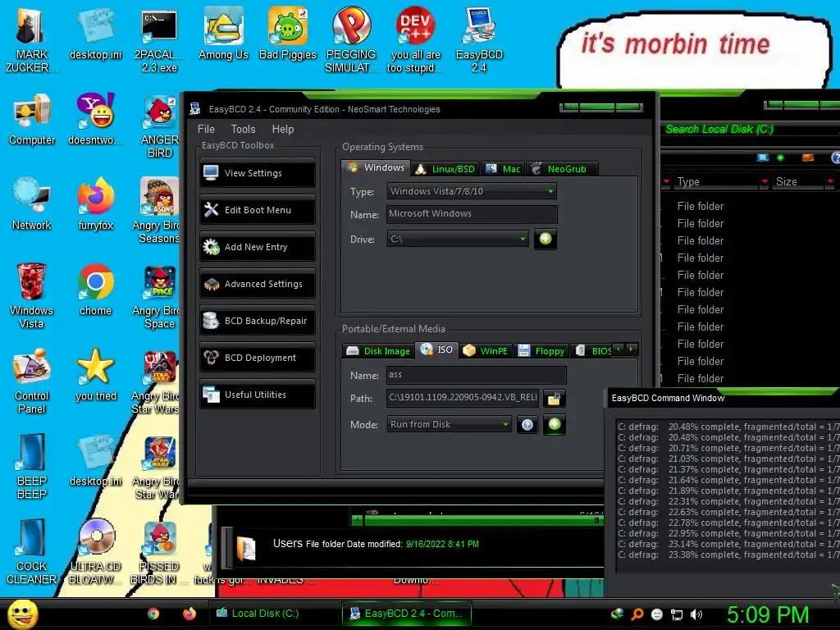Image resolution: width=840 pixels, height=630 pixels.
Task: Expand the Drive dropdown showing C:\
Action: tap(458, 239)
